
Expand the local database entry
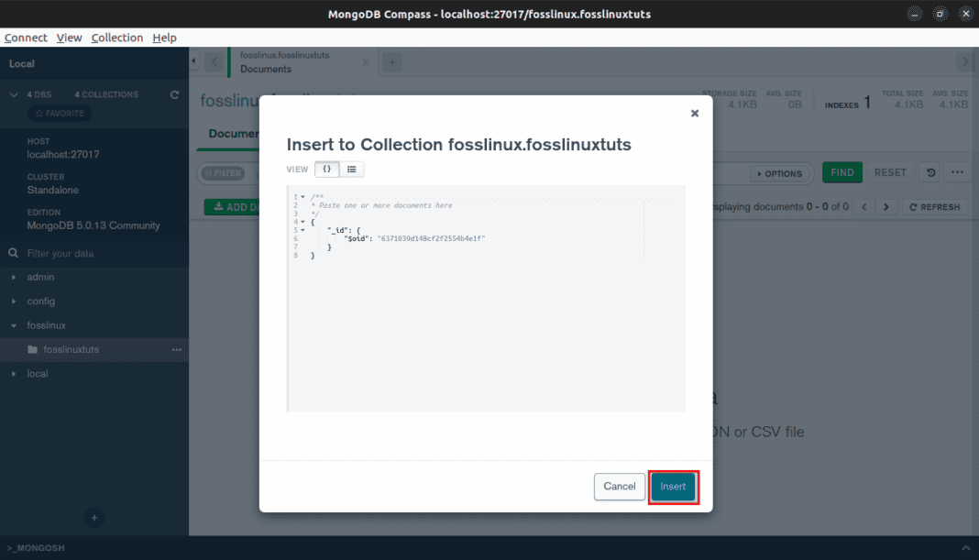(15, 373)
